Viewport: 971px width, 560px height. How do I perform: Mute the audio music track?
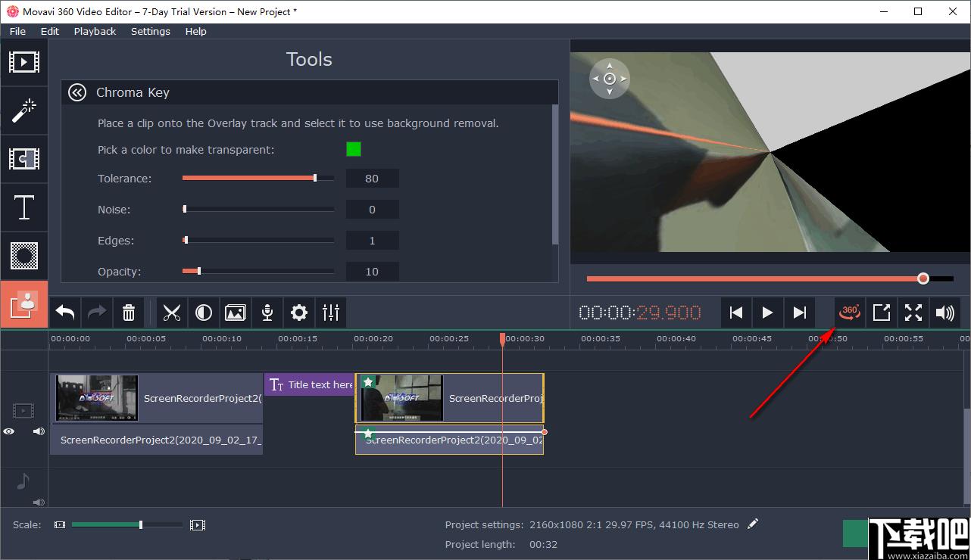click(x=39, y=502)
